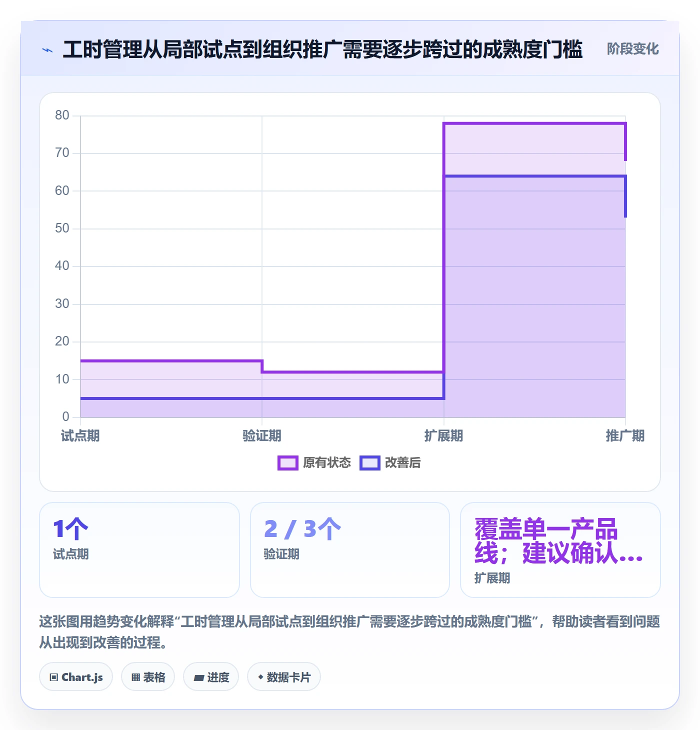Open the 扩展期 card about 覆盖单一产品线
Image resolution: width=700 pixels, height=730 pixels.
(560, 550)
